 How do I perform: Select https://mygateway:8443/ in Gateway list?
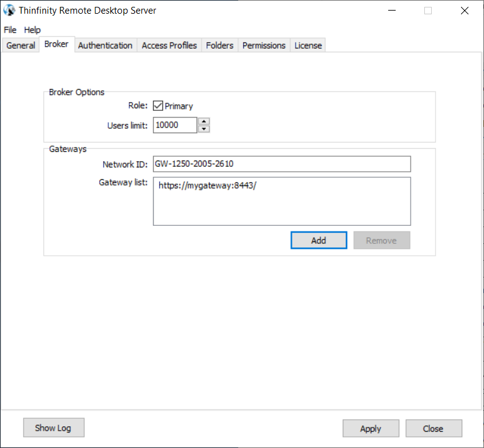[207, 185]
